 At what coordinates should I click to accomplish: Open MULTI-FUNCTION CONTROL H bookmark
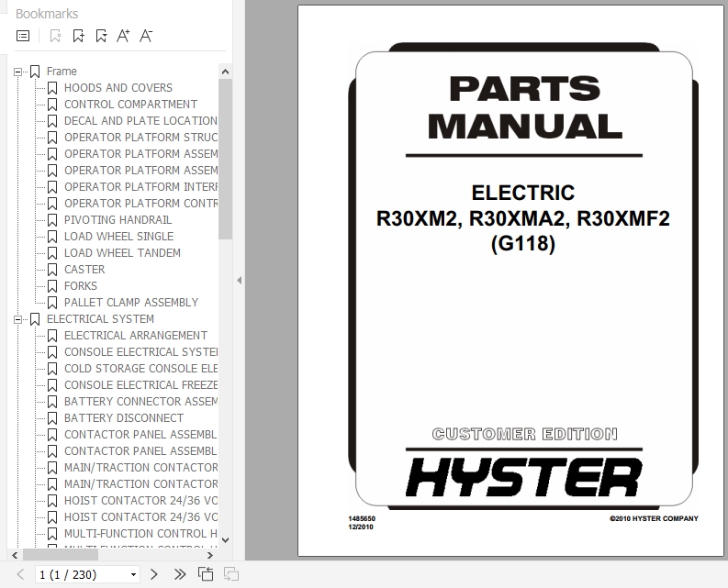click(140, 534)
